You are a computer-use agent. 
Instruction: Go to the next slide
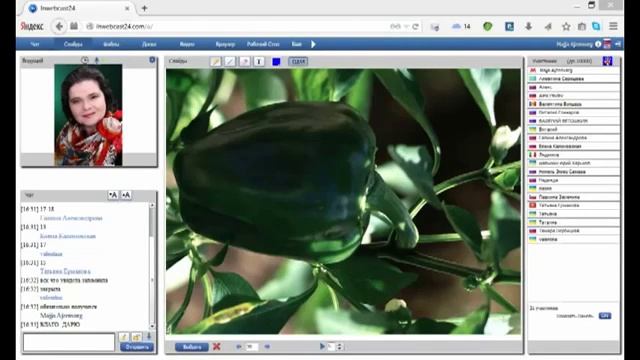(x=267, y=347)
